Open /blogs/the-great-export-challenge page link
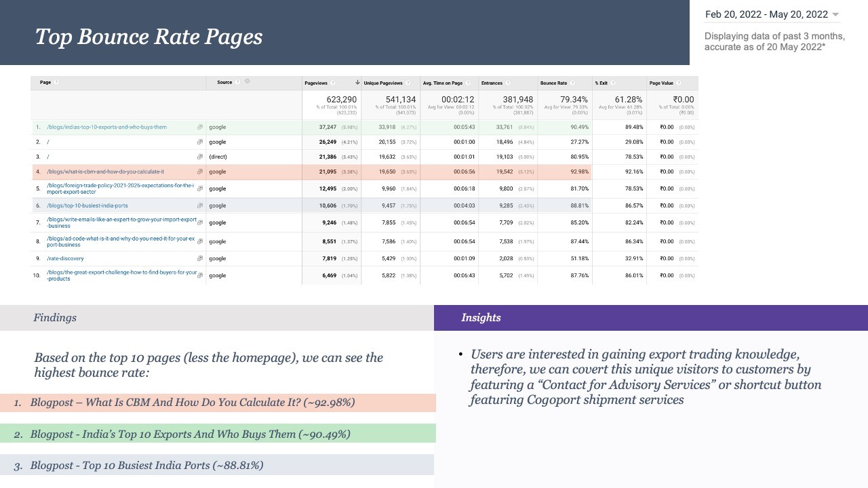This screenshot has width=868, height=488. (121, 276)
